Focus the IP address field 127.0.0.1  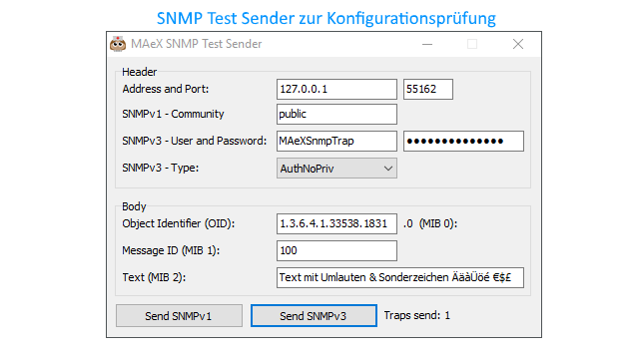pyautogui.click(x=336, y=89)
